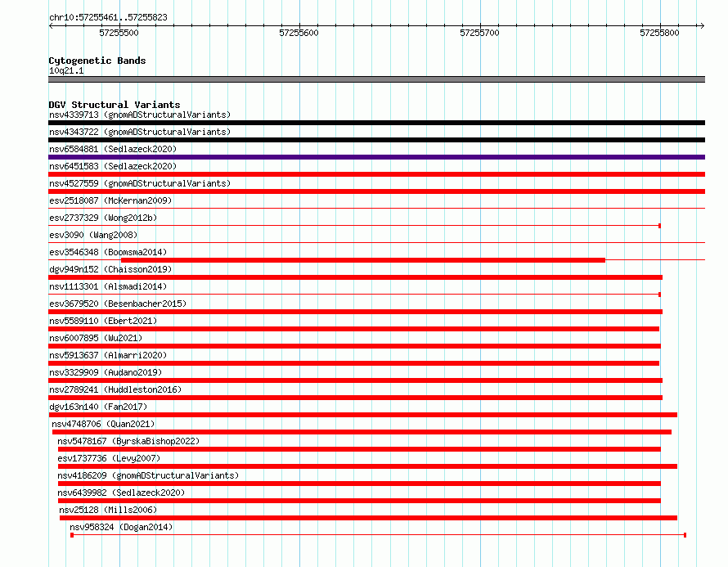Click ruler position 57255500

(119, 33)
